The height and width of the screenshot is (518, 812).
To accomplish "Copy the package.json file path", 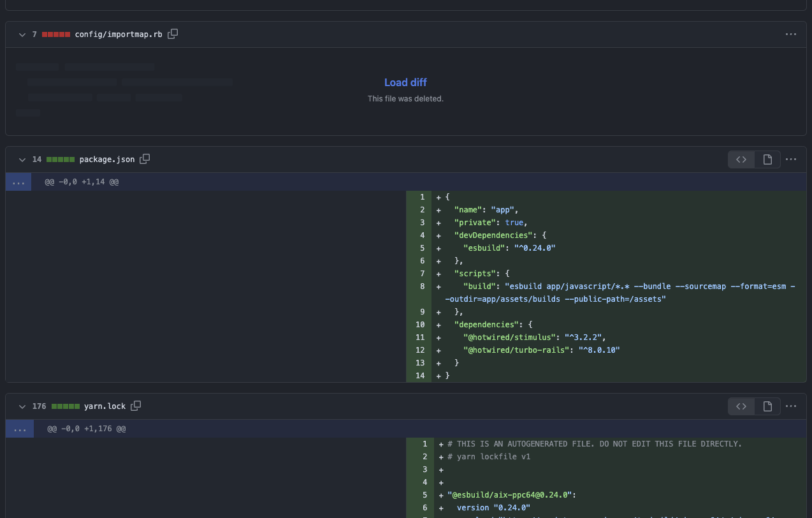I will pos(145,159).
